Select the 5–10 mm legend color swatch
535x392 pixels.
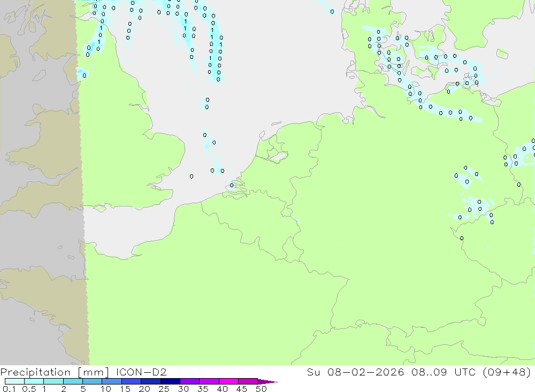pos(93,381)
